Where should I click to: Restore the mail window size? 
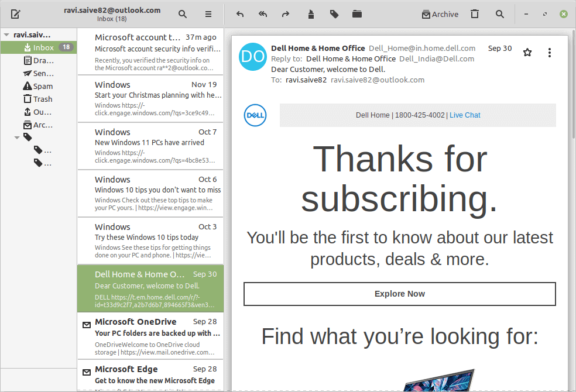tap(545, 14)
